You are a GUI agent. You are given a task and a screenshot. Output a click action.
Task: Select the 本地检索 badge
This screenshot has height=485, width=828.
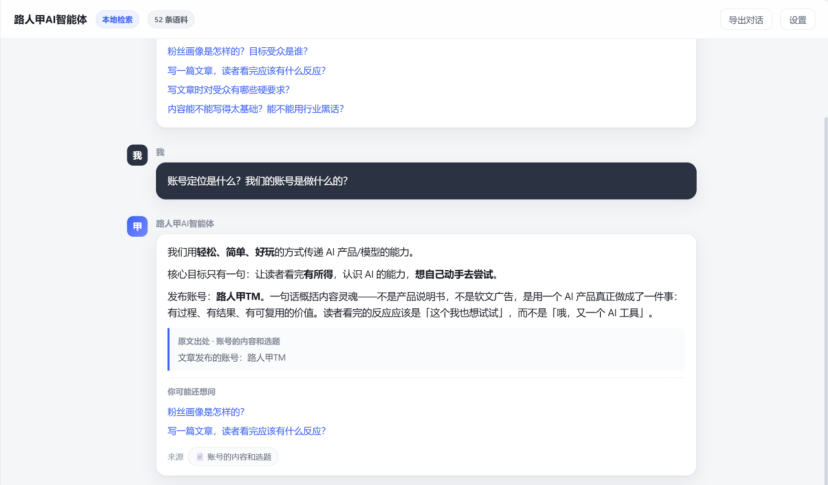coord(117,20)
